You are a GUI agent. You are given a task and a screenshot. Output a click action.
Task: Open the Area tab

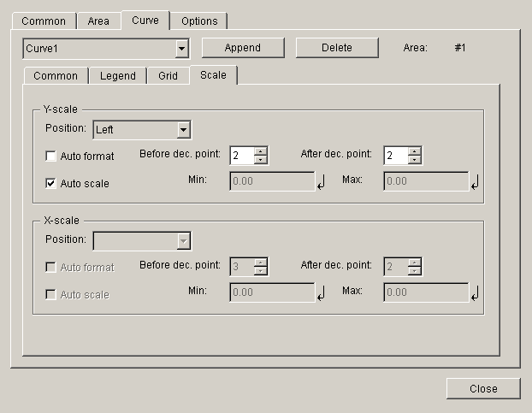pyautogui.click(x=98, y=21)
